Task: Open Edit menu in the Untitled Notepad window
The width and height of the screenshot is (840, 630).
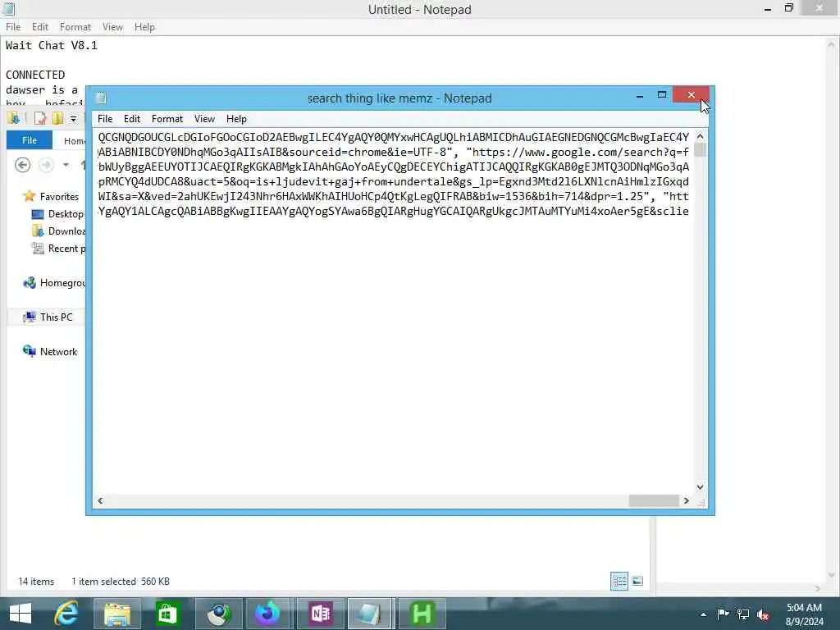Action: [x=39, y=27]
